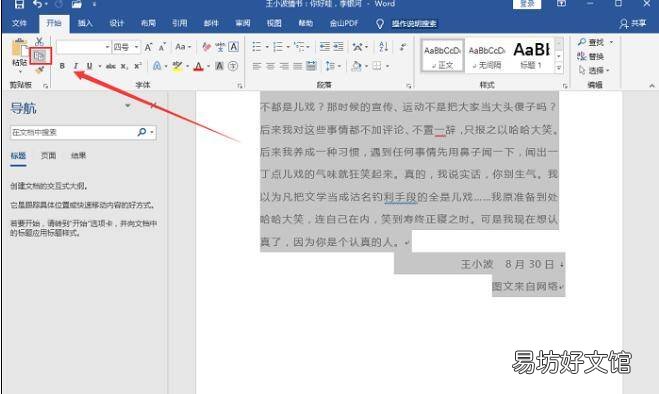The width and height of the screenshot is (659, 394).
Task: Click the 登录 sign-in button
Action: click(x=527, y=4)
